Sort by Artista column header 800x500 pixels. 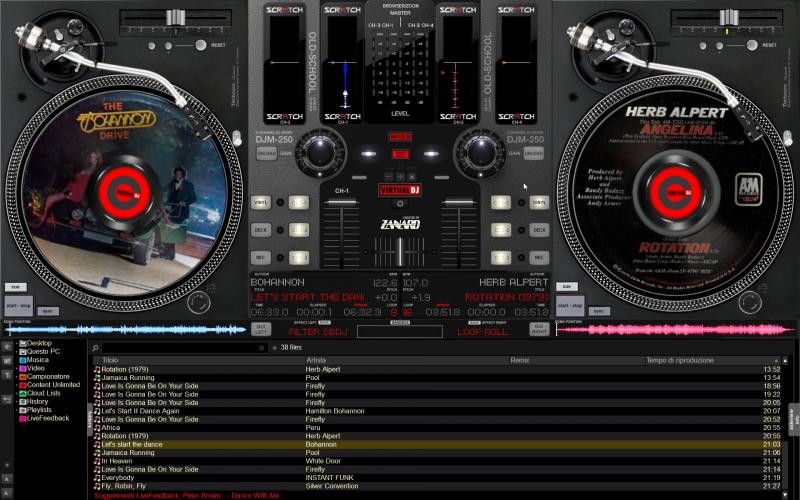click(x=407, y=360)
